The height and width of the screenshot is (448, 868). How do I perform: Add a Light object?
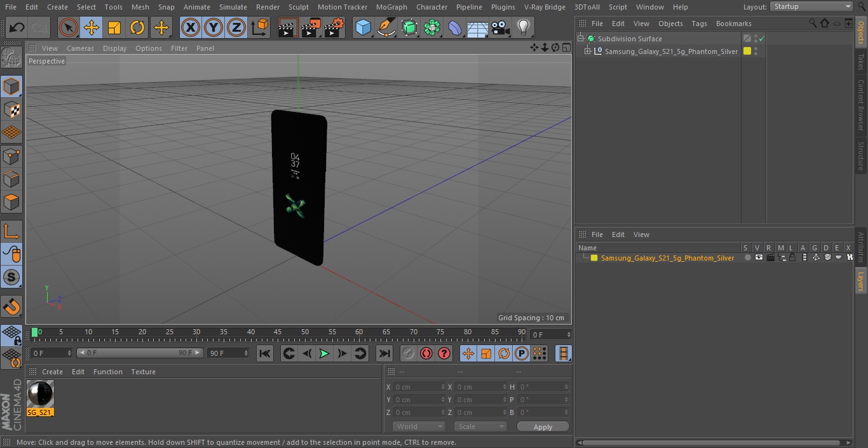524,27
